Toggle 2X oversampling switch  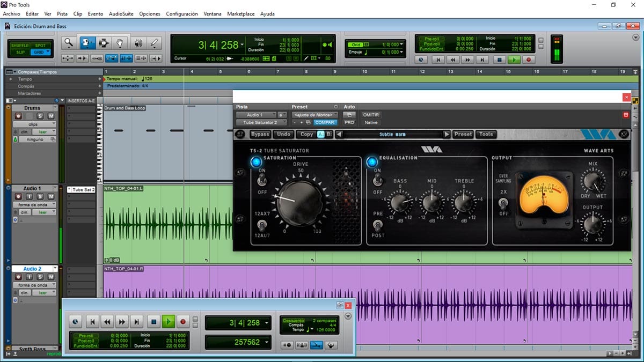click(503, 203)
